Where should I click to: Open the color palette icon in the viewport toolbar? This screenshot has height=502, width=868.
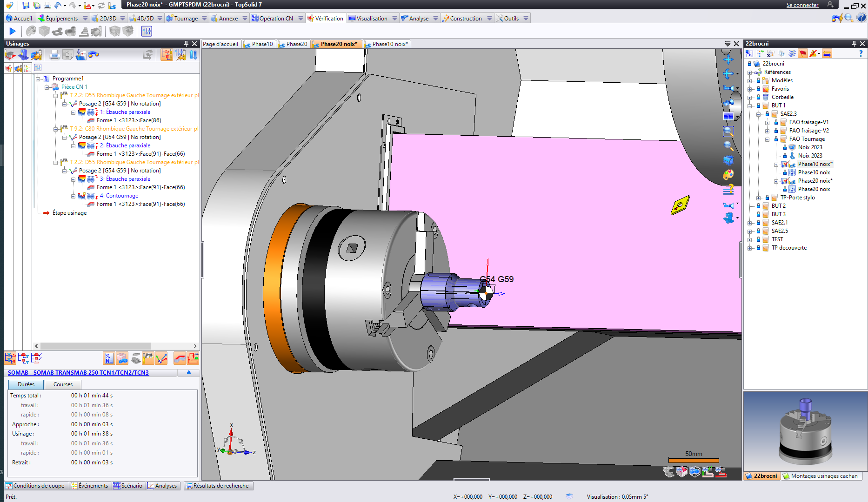(728, 175)
